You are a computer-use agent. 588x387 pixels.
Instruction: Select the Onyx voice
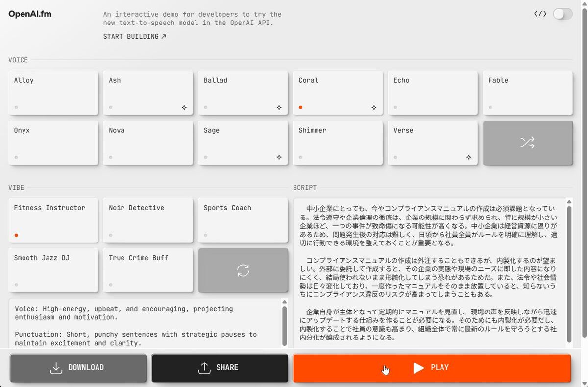(x=53, y=143)
